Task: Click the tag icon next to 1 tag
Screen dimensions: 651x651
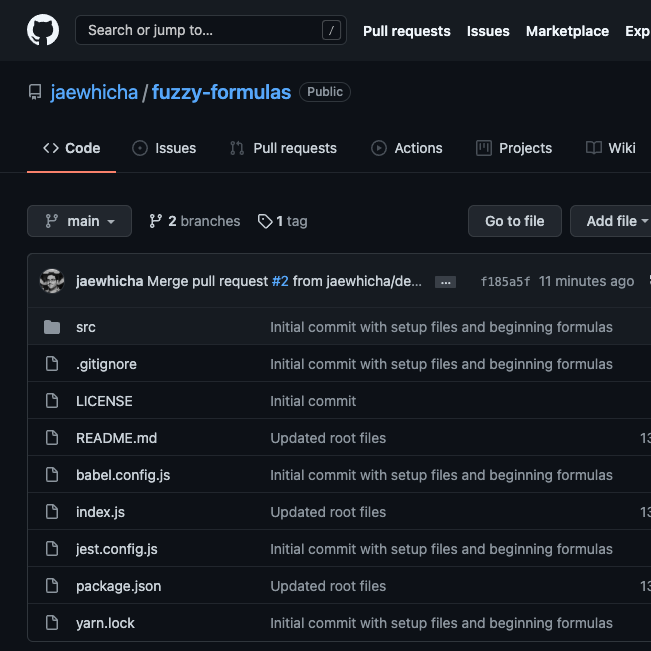Action: (265, 221)
